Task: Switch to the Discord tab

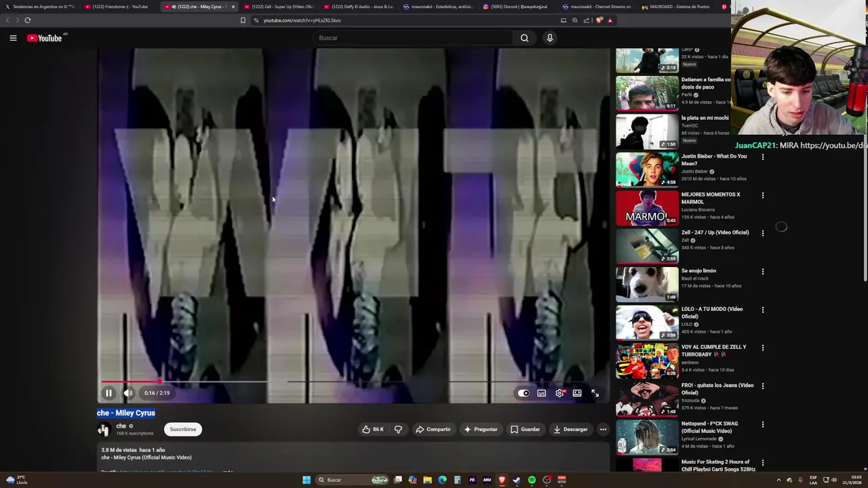Action: (518, 7)
